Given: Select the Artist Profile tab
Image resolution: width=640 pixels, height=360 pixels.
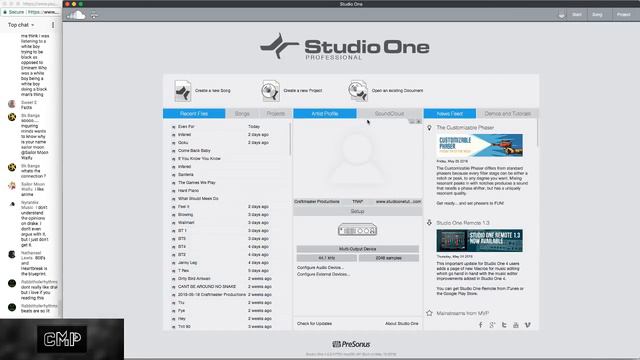Looking at the screenshot, I should (x=325, y=113).
